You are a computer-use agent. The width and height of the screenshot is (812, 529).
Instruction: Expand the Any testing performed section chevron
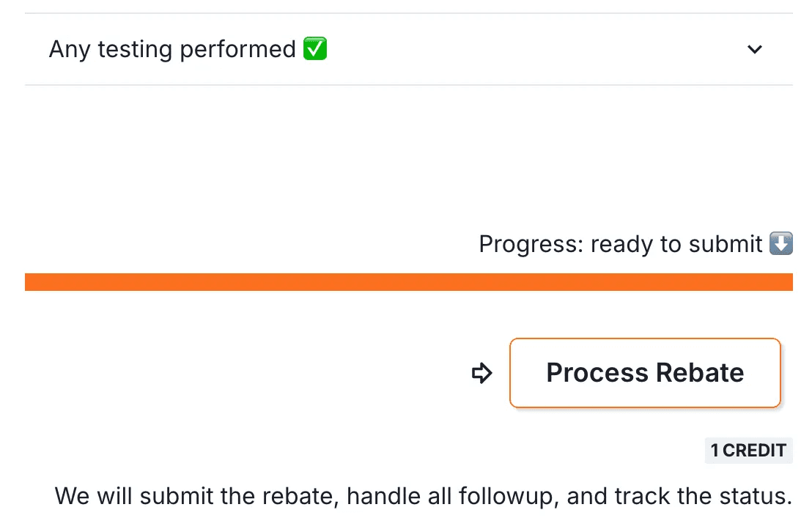pyautogui.click(x=754, y=50)
